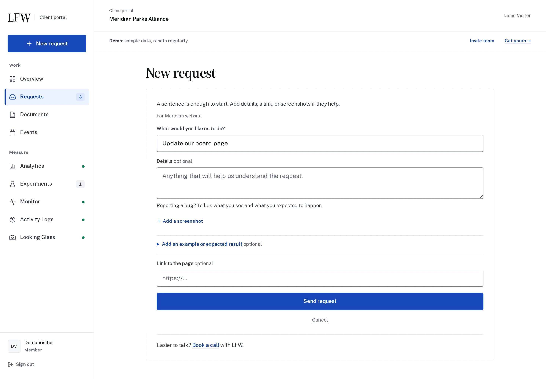The width and height of the screenshot is (546, 392).
Task: Go to the Events calendar icon
Action: click(13, 133)
